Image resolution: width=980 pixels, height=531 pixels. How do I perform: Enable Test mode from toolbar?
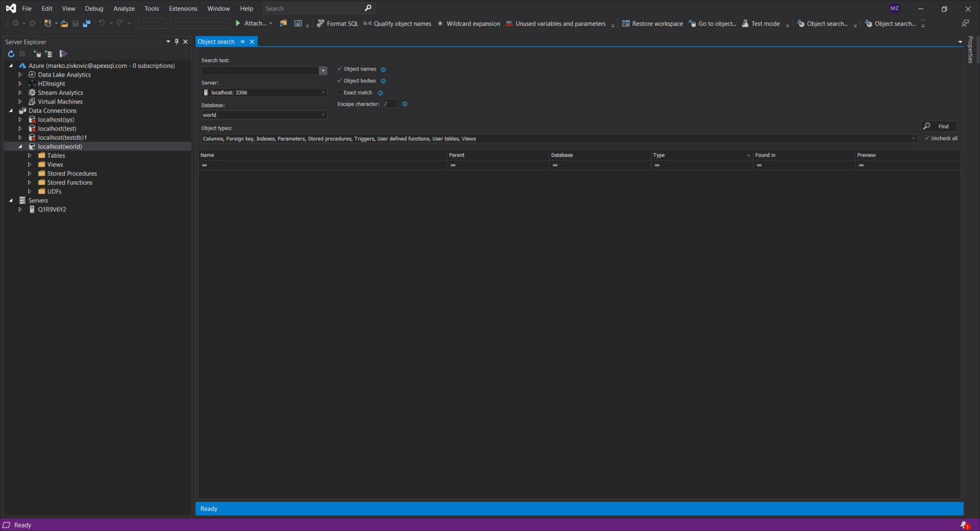pyautogui.click(x=746, y=23)
